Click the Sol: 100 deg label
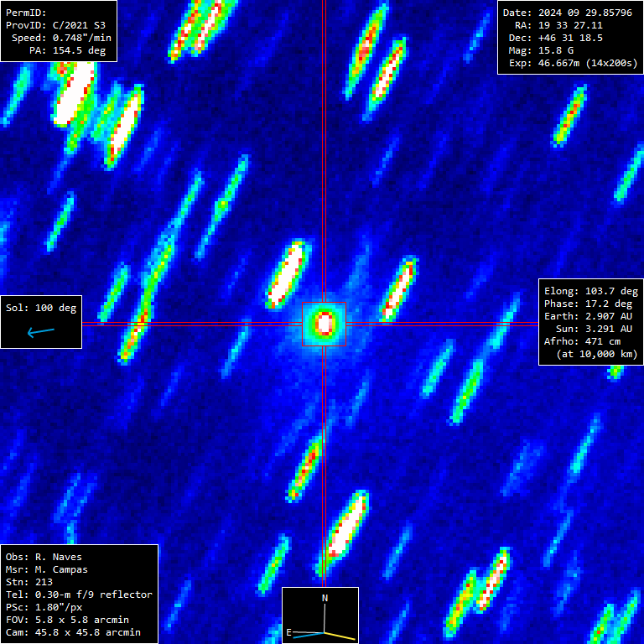The image size is (644, 644). (41, 308)
